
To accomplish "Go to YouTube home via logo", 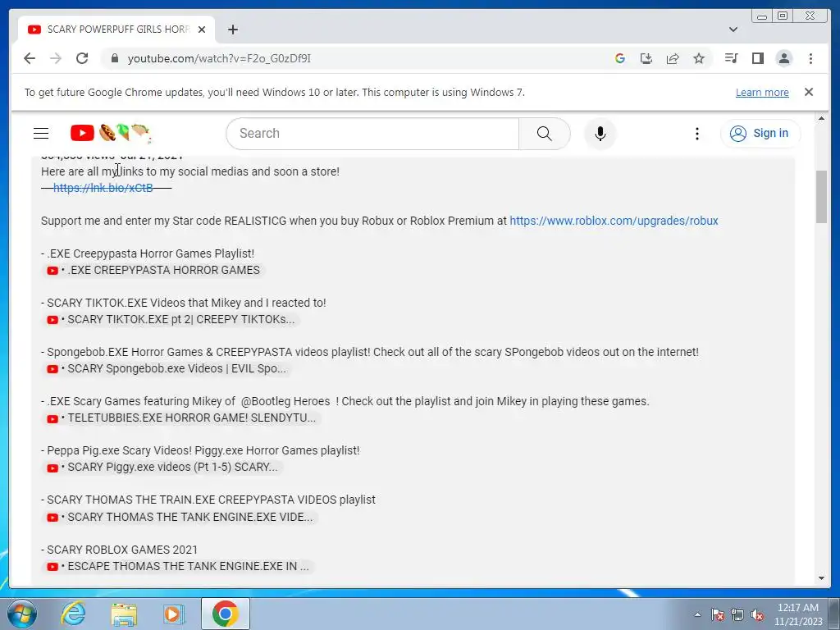I will 110,133.
